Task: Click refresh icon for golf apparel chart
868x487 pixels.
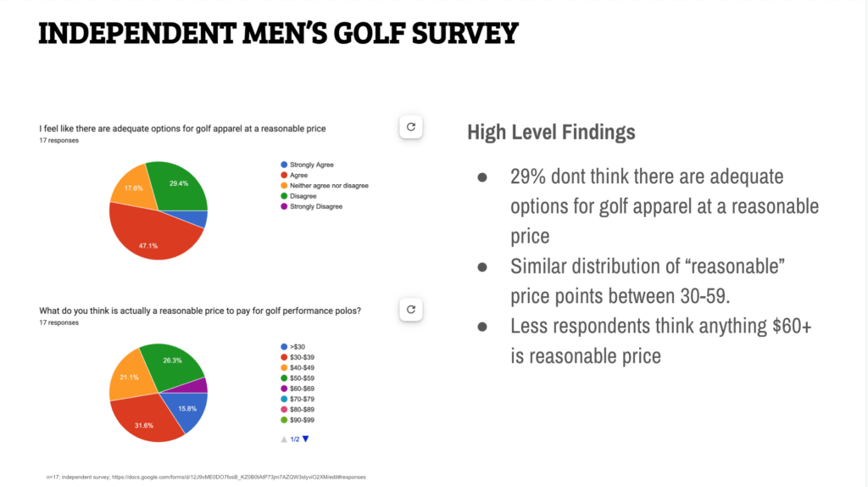Action: (410, 127)
